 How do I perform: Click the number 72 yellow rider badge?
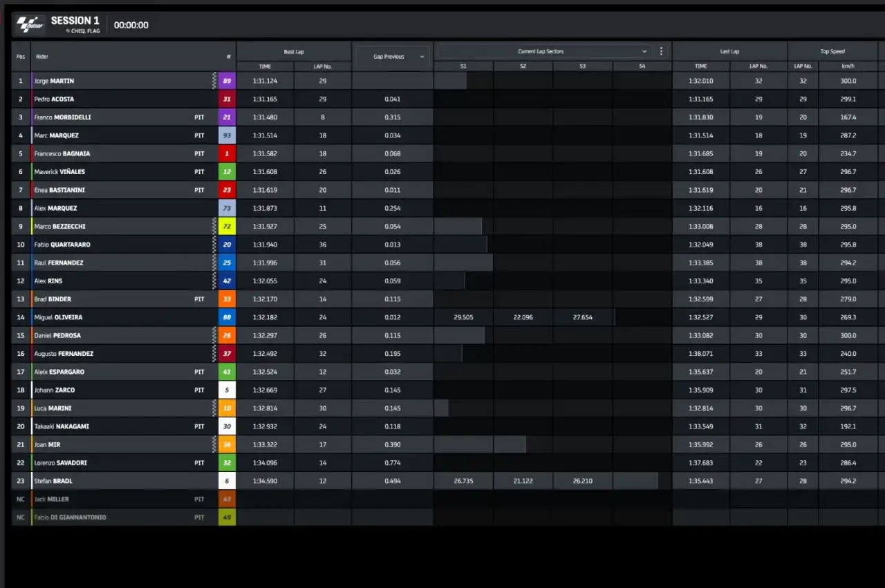pyautogui.click(x=227, y=226)
